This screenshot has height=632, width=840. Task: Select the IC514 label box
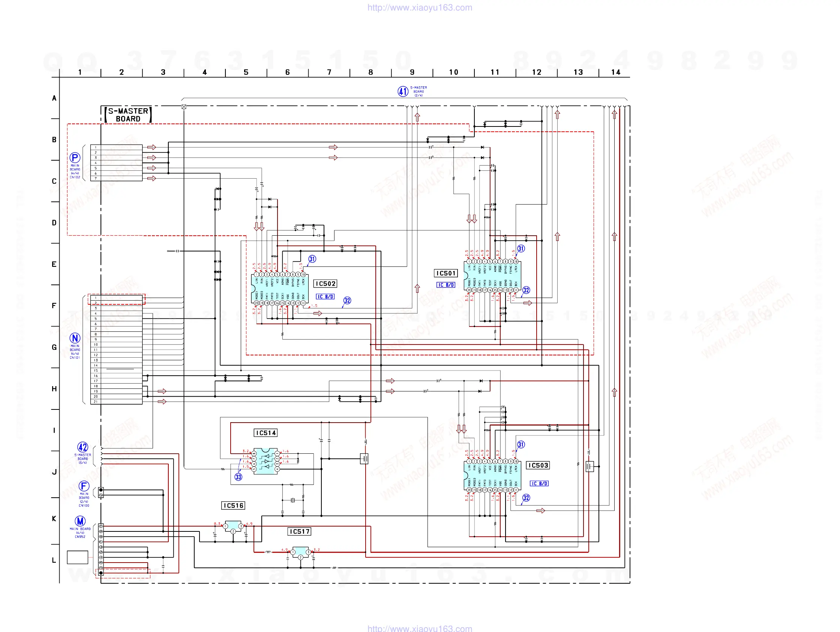click(265, 432)
